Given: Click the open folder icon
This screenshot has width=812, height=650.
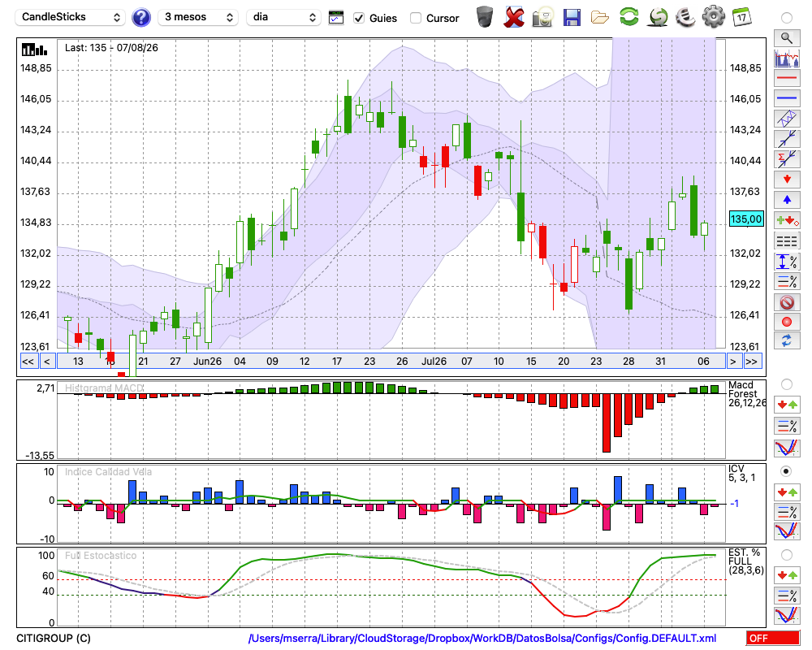Looking at the screenshot, I should (600, 18).
